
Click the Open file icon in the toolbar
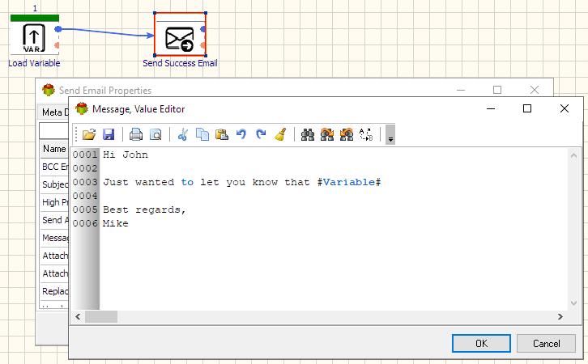(x=89, y=134)
